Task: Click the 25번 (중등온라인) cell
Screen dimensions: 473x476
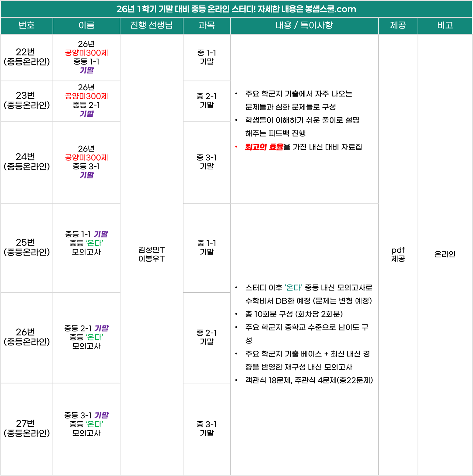Action: [27, 248]
